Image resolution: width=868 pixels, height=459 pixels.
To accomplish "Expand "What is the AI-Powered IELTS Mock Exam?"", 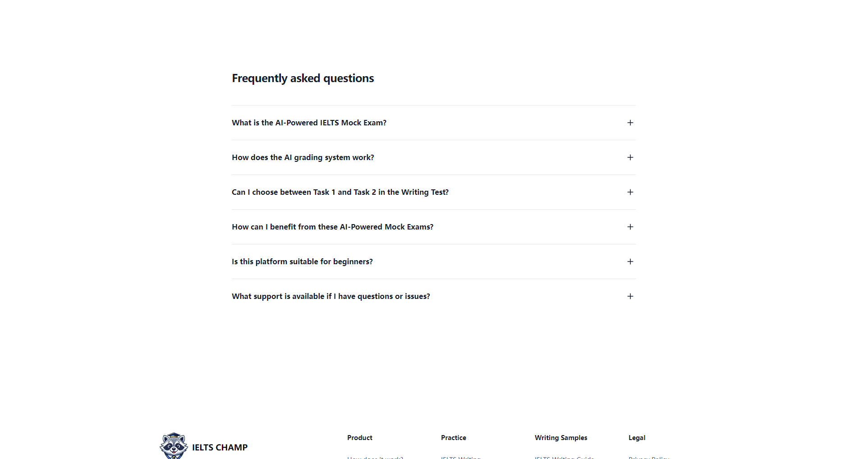I will coord(309,123).
